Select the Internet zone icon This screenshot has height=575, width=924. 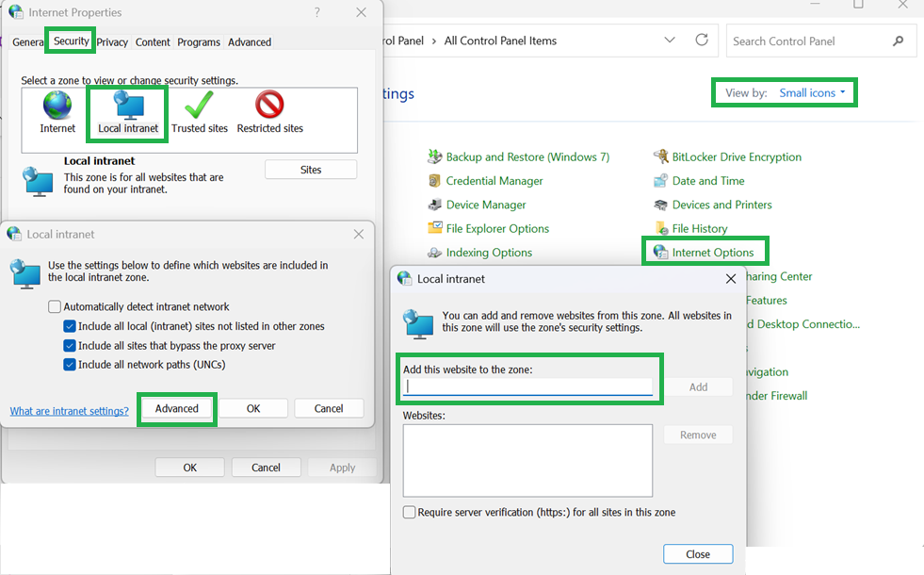point(57,111)
